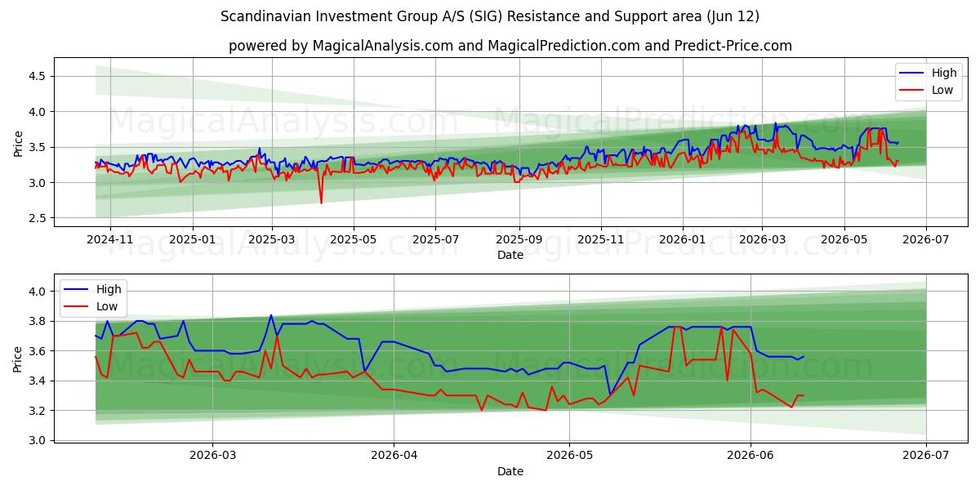Click the '2025-07' tick label on top chart
Screen dimensions: 980x490
[435, 240]
